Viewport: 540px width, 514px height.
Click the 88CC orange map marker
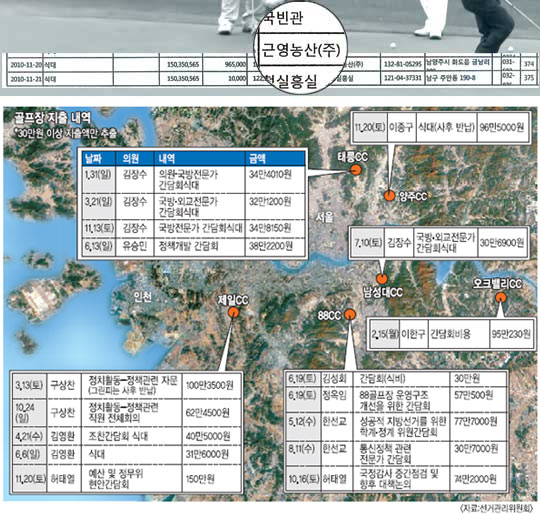(350, 314)
